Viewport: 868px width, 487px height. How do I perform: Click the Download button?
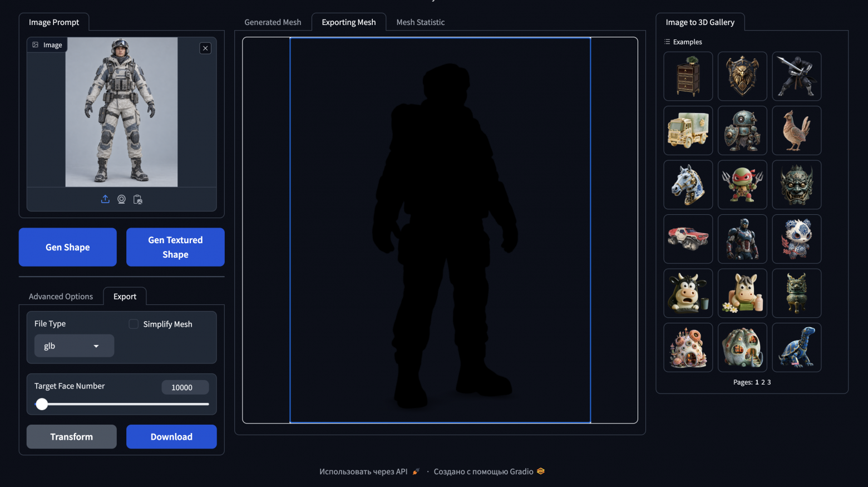coord(171,437)
